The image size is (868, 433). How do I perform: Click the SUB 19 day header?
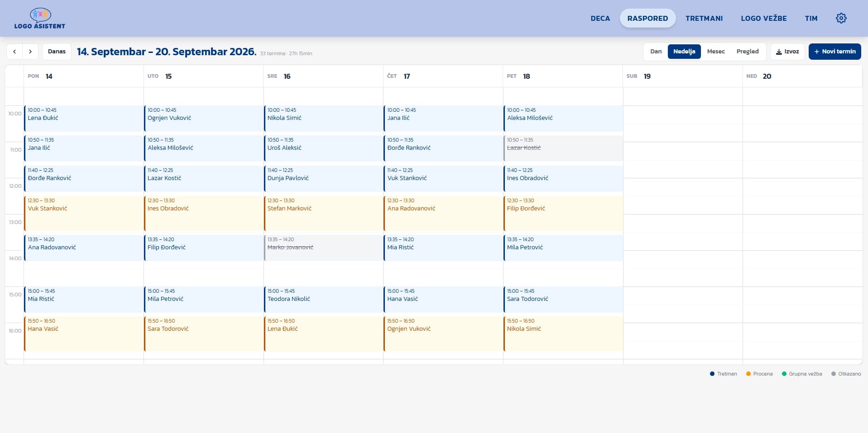(683, 76)
